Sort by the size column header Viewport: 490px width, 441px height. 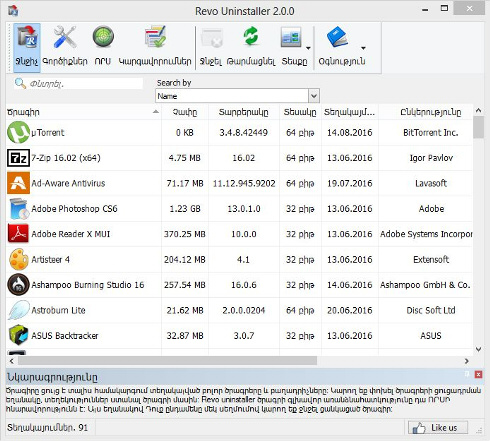click(185, 112)
